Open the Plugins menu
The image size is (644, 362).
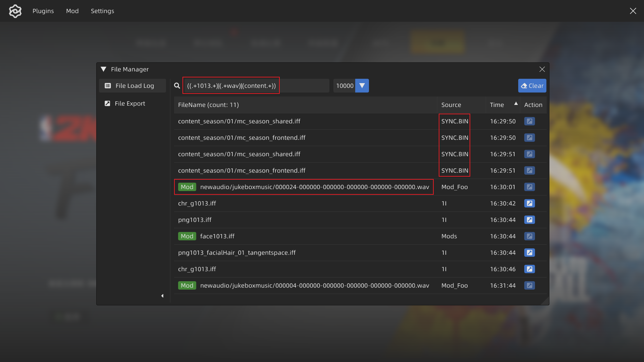click(43, 11)
